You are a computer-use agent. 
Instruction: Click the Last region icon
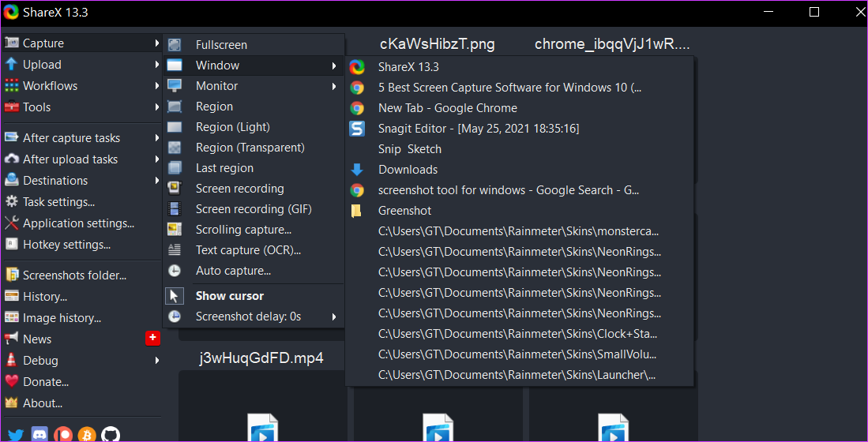pyautogui.click(x=175, y=167)
